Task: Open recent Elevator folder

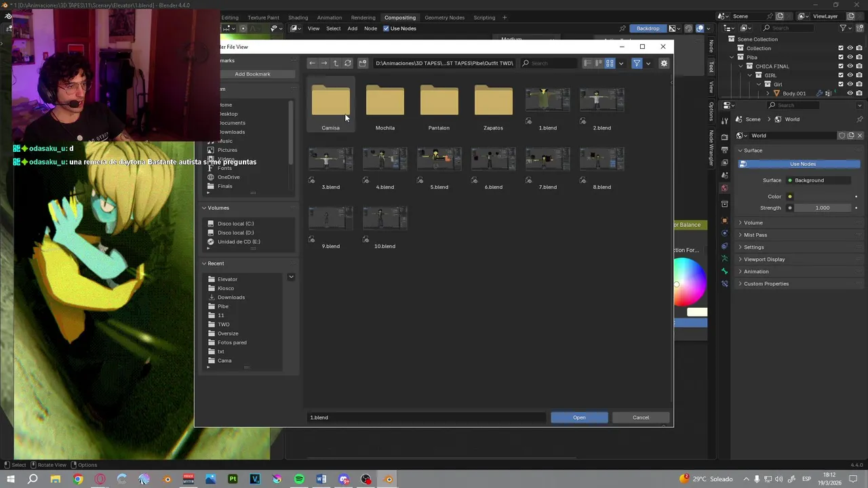Action: pos(227,279)
